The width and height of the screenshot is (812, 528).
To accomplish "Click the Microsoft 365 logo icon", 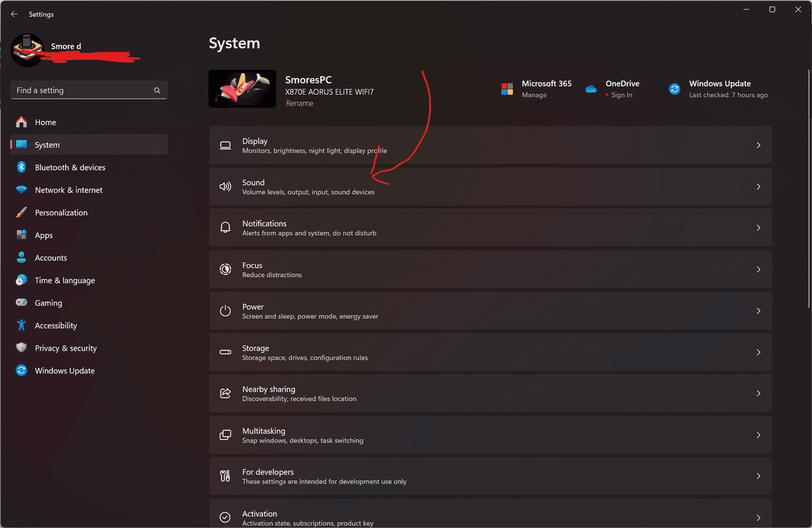I will tap(506, 88).
